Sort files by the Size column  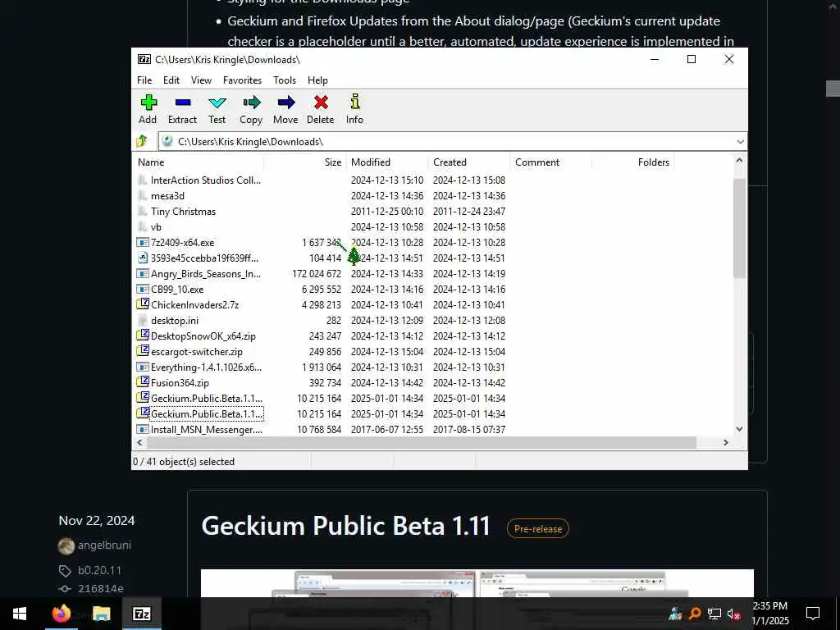[305, 162]
